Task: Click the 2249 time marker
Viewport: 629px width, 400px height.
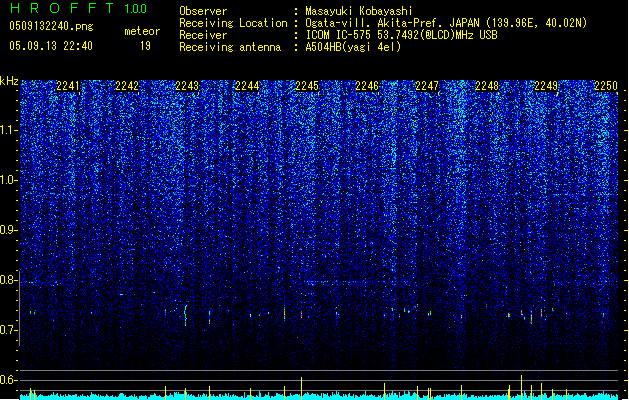Action: (x=546, y=86)
